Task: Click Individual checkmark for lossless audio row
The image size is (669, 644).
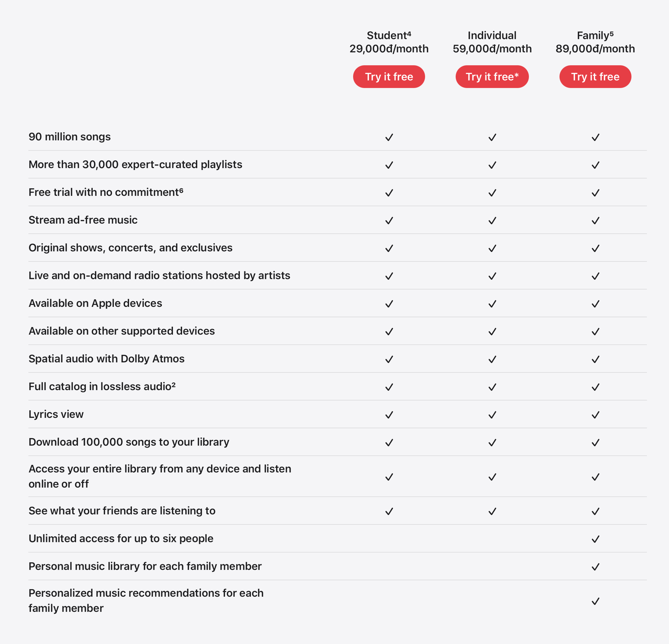Action: point(492,387)
